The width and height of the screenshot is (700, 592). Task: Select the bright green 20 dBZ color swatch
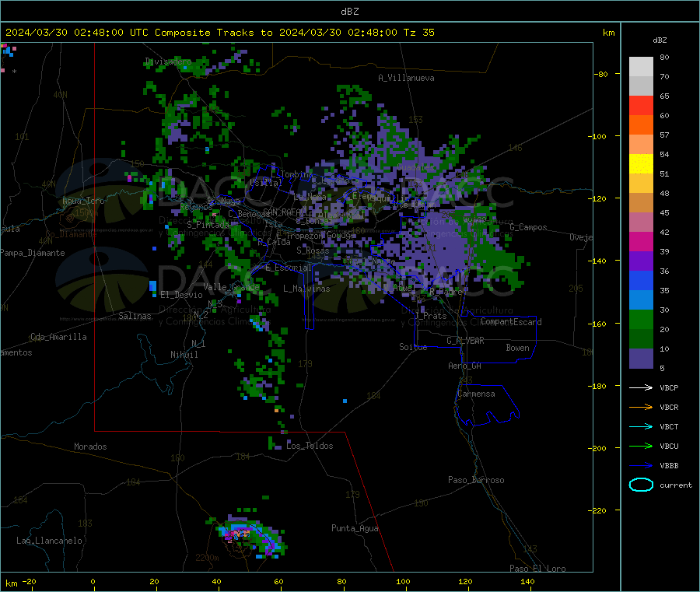pyautogui.click(x=641, y=319)
